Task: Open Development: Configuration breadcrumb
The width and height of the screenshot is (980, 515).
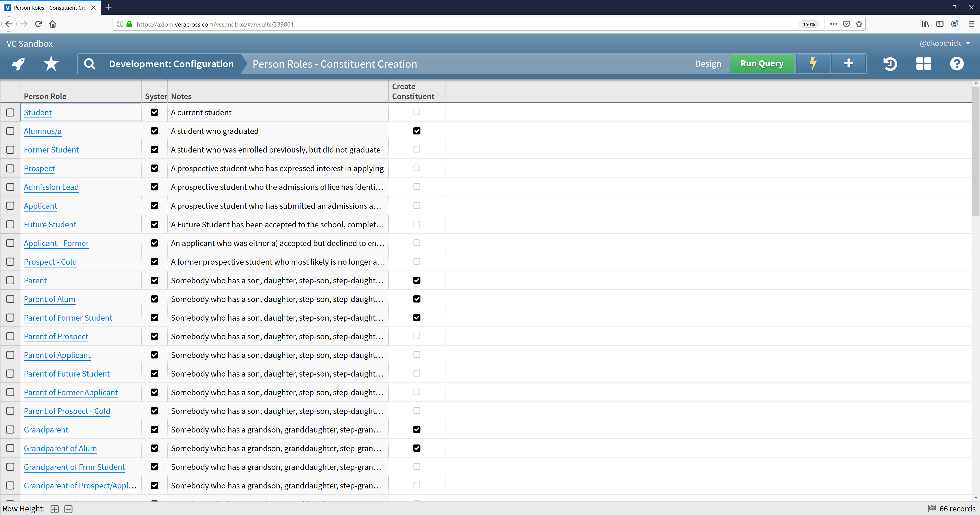Action: click(x=171, y=64)
